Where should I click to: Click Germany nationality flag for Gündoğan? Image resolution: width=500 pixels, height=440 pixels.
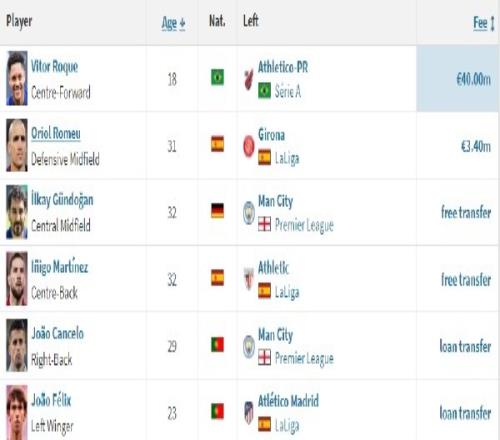[217, 211]
